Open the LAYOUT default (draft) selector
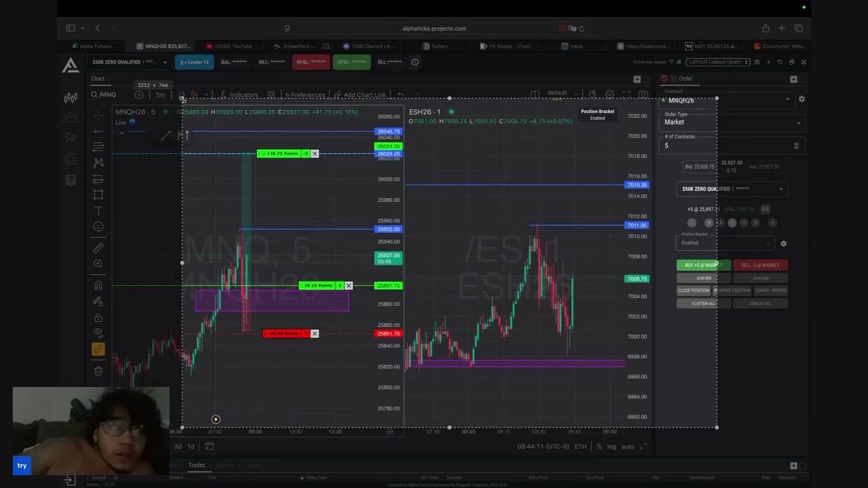868x488 pixels. 717,62
